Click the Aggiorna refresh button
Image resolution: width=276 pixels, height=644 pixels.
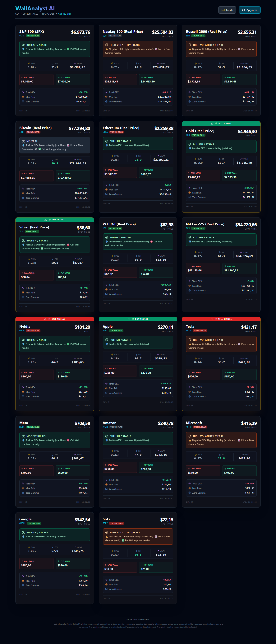[x=249, y=10]
